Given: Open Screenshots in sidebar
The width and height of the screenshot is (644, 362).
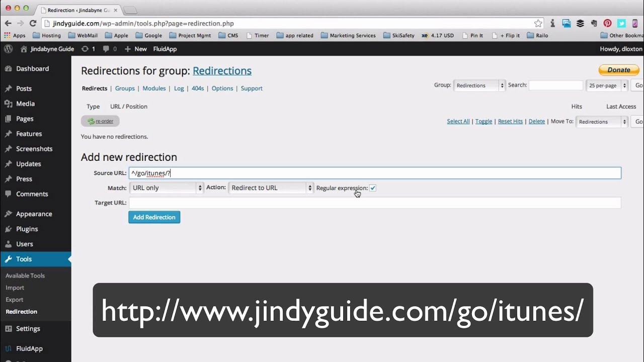Looking at the screenshot, I should coord(35,149).
